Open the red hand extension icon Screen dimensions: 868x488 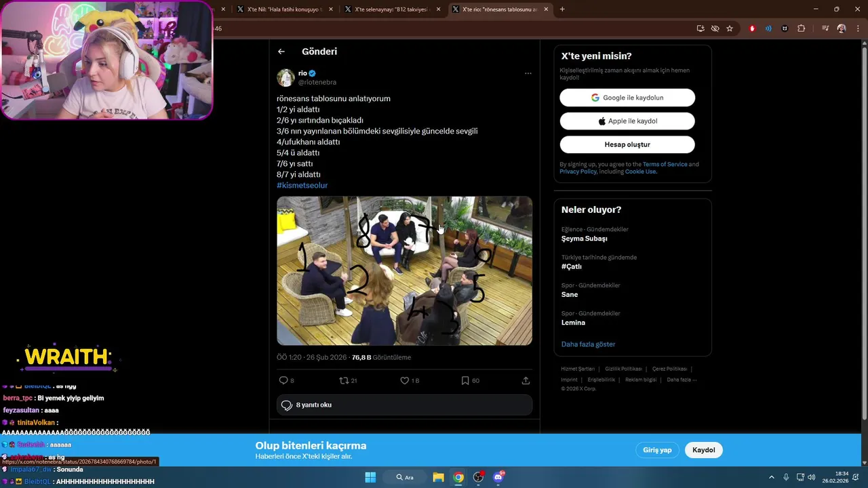click(752, 28)
